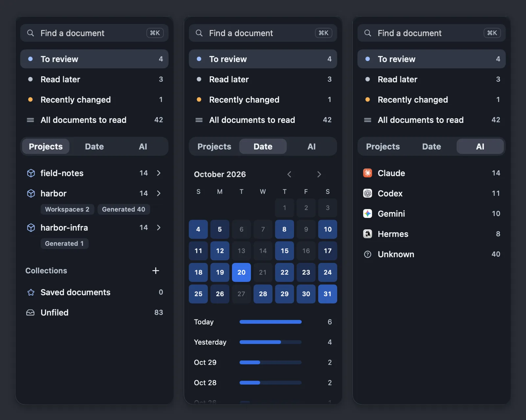Click Codex document count 11

496,193
